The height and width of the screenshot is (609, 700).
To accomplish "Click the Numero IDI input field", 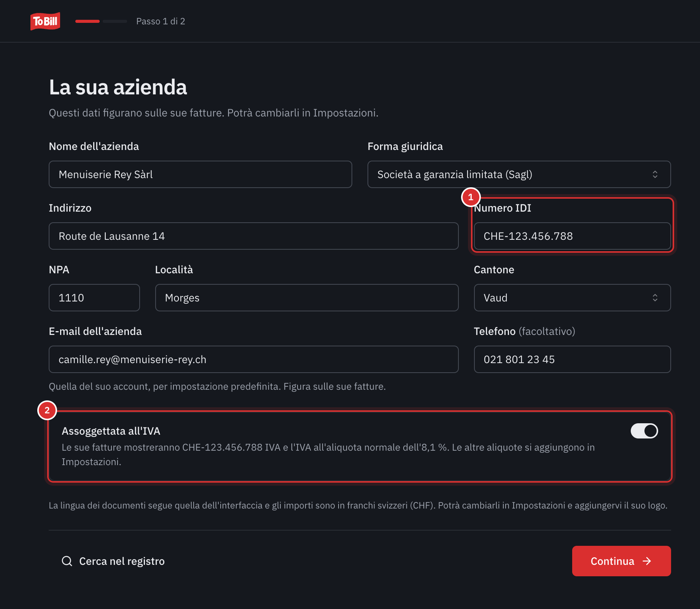I will tap(572, 236).
